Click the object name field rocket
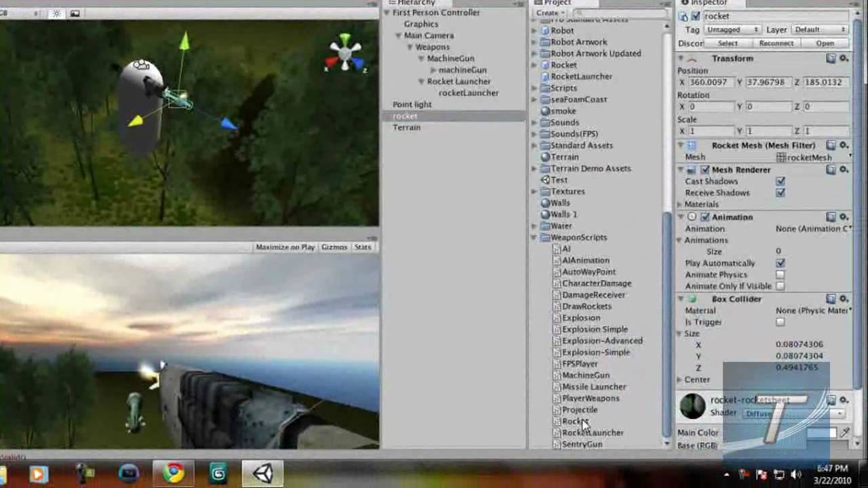This screenshot has width=868, height=488. tap(775, 16)
